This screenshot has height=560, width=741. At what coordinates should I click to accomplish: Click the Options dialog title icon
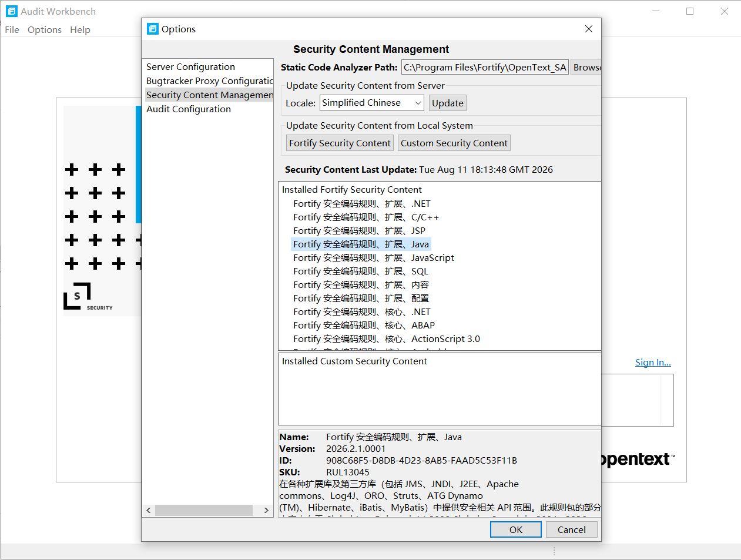(x=153, y=29)
